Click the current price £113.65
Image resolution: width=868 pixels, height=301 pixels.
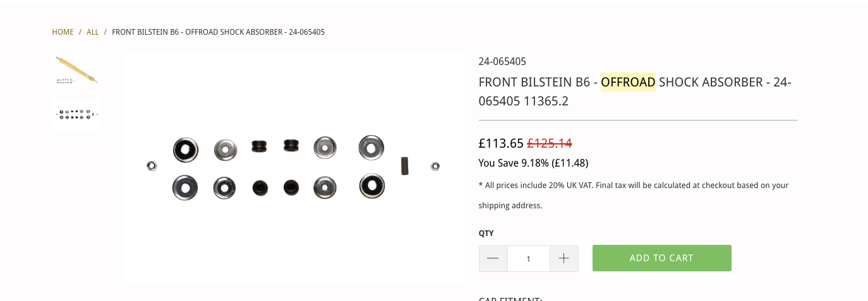coord(501,143)
